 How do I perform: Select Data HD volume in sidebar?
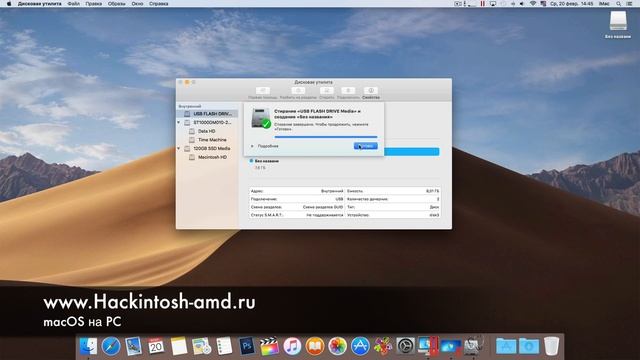click(x=208, y=131)
